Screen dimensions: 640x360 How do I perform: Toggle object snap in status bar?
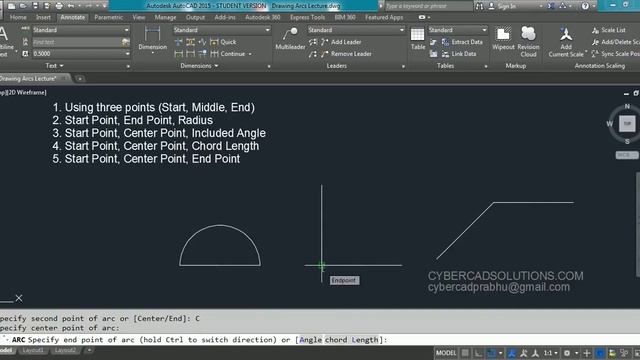[491, 353]
